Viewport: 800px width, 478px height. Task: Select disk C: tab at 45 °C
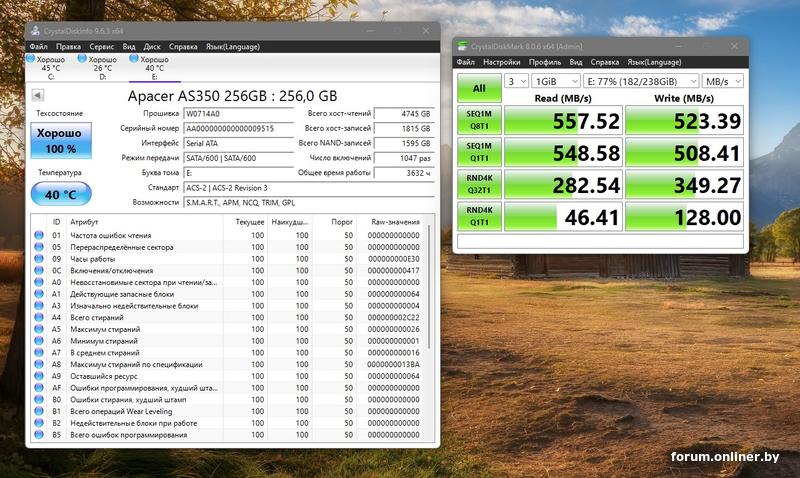(51, 68)
